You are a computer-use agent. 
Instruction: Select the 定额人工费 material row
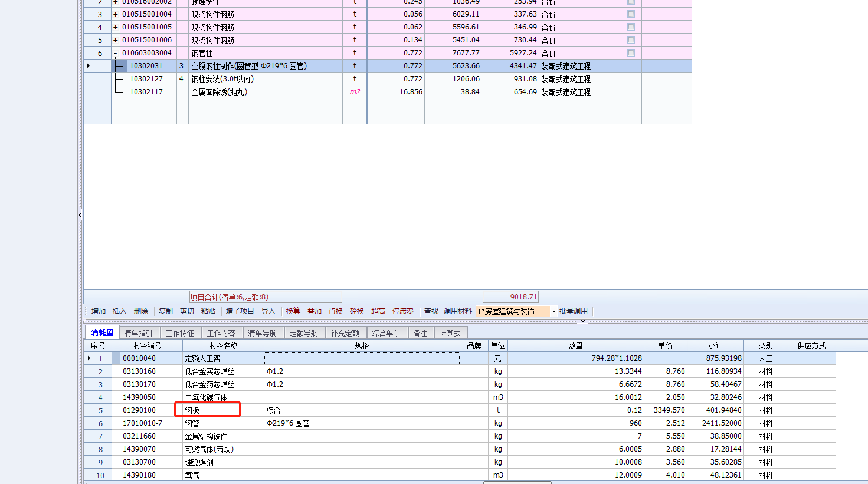tap(460, 358)
